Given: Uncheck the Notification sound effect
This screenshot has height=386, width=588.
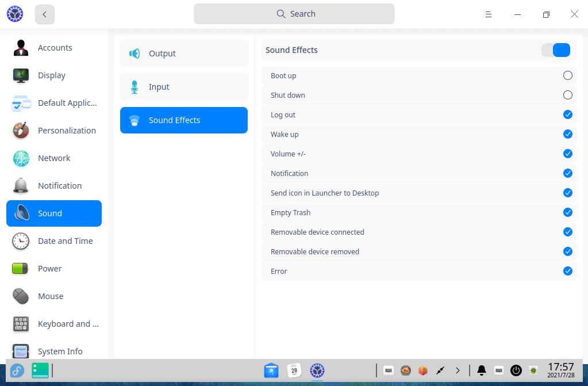Looking at the screenshot, I should tap(567, 173).
